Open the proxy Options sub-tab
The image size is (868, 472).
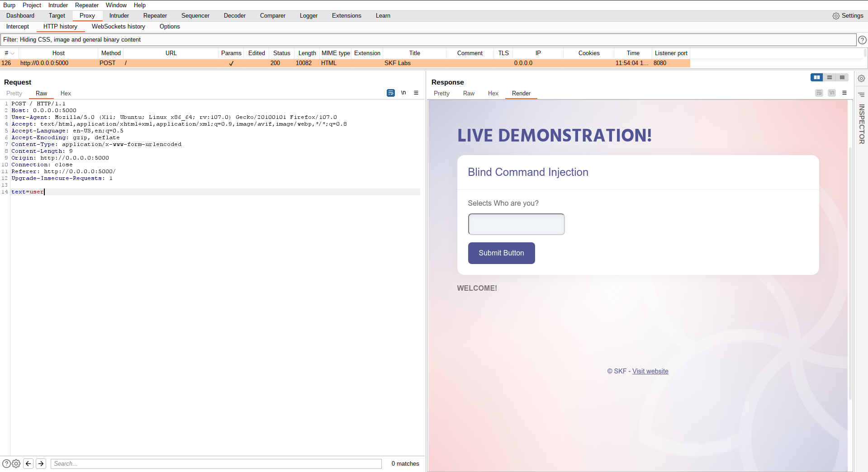170,27
